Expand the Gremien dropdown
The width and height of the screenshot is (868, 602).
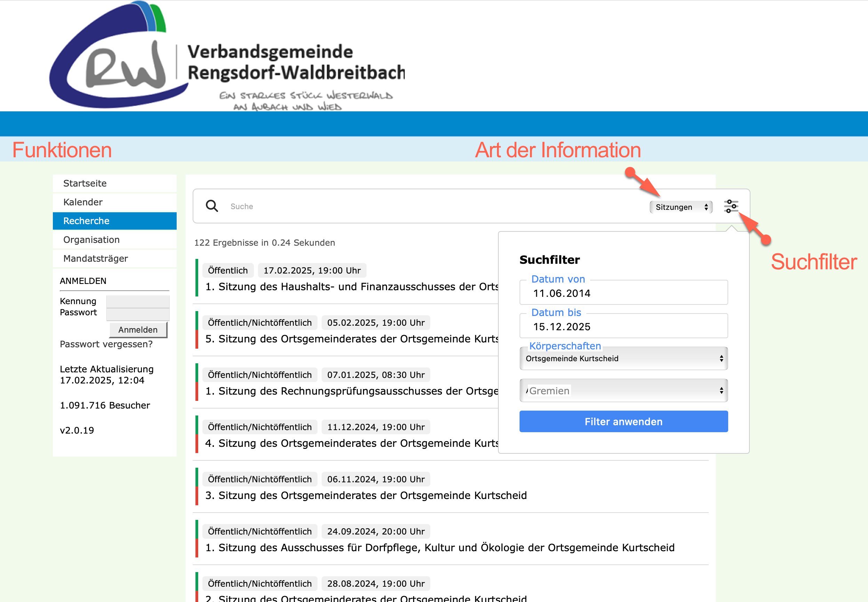pos(623,391)
